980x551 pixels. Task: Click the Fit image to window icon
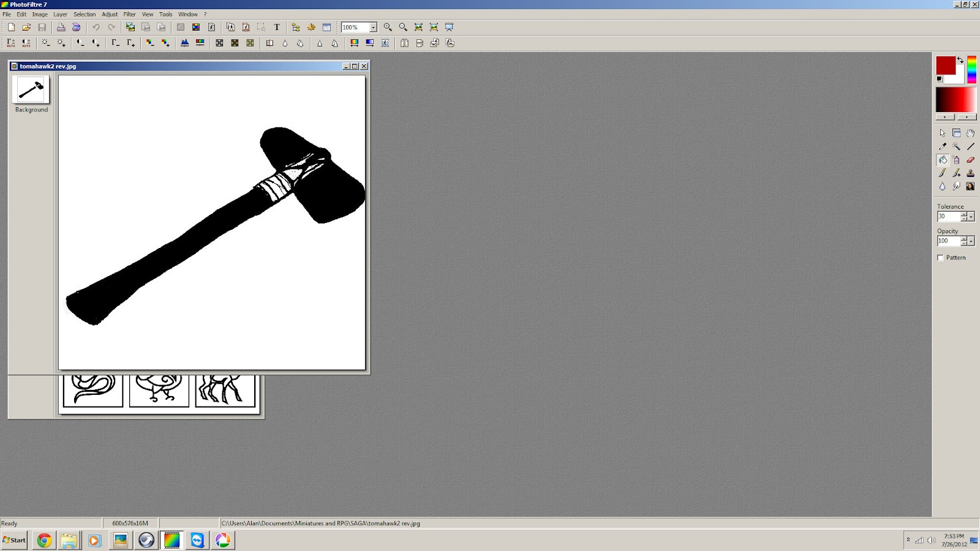(x=418, y=27)
